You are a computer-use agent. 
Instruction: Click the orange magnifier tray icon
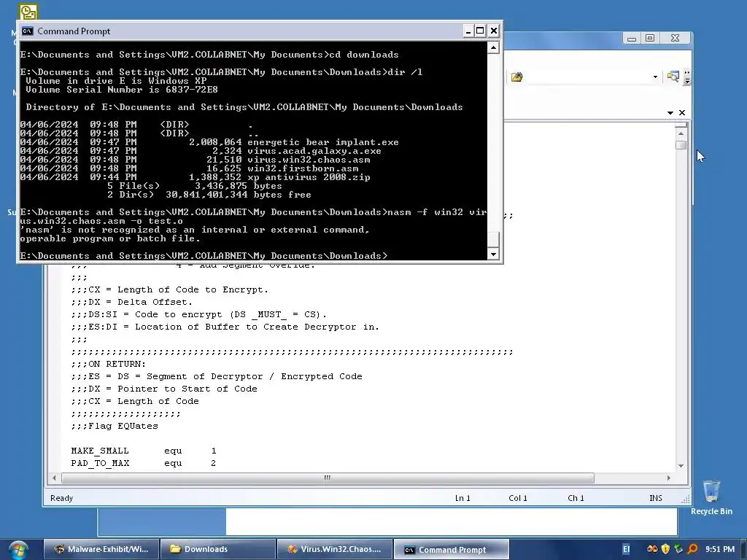(x=693, y=549)
